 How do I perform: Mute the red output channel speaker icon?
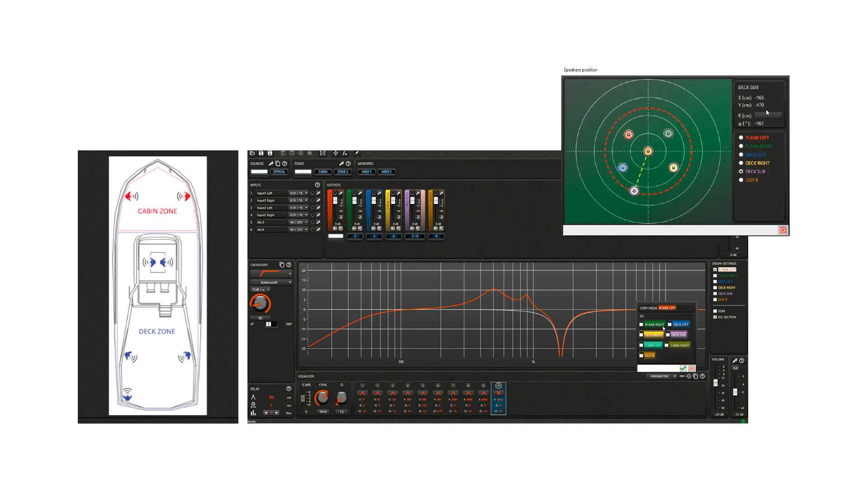pos(335,229)
